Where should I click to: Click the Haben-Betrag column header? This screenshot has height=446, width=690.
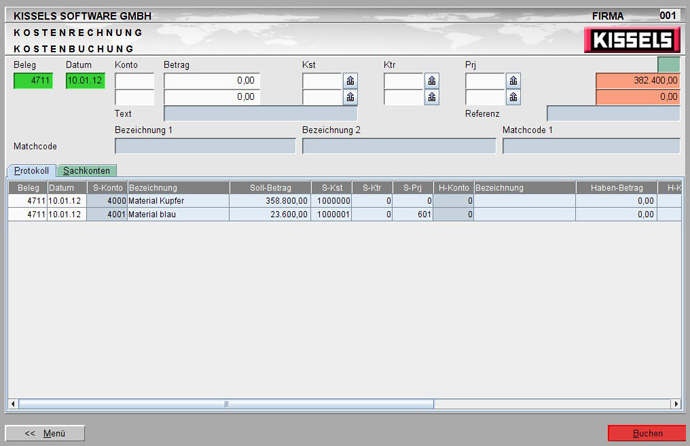[616, 188]
